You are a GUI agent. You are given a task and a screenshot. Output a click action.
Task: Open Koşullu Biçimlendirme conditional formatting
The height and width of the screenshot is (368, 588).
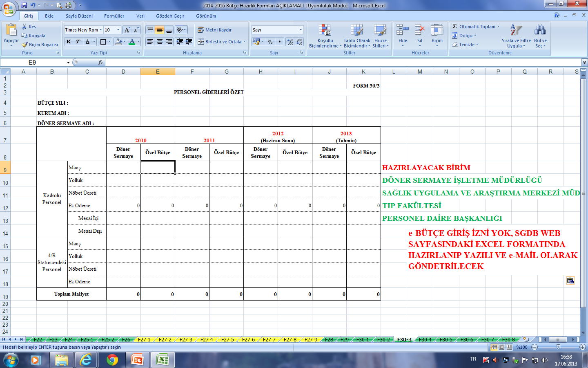coord(325,36)
